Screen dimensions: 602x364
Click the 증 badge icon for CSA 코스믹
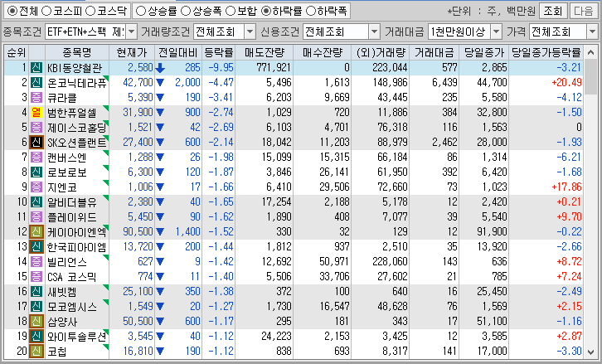pyautogui.click(x=36, y=276)
